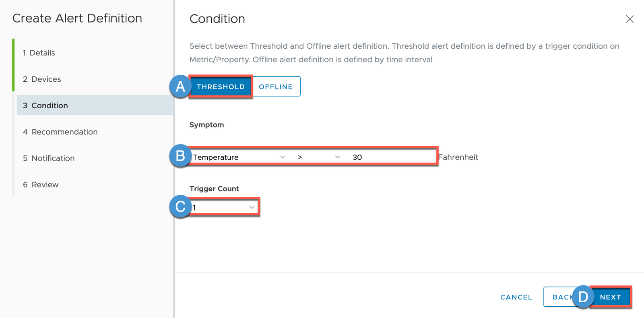Expand the Trigger Count dropdown
This screenshot has width=644, height=318.
coord(224,207)
